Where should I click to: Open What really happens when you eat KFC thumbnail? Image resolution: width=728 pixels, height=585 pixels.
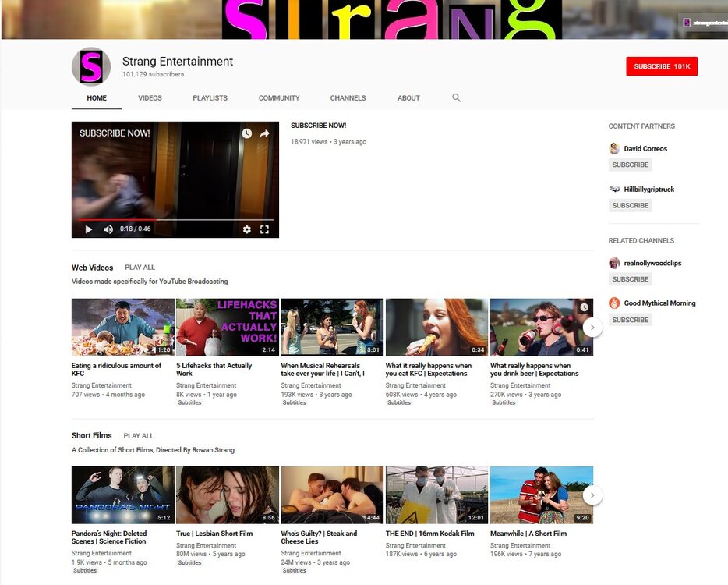(x=437, y=327)
